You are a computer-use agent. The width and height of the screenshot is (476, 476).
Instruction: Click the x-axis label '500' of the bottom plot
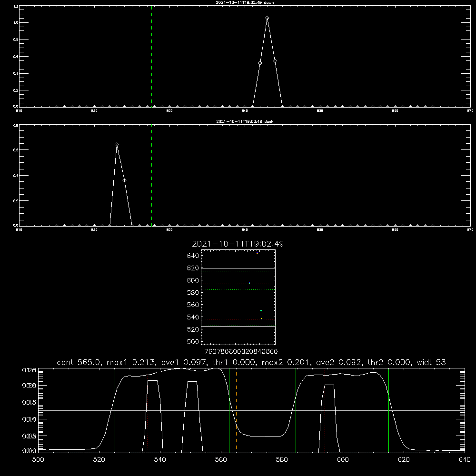coord(38,460)
